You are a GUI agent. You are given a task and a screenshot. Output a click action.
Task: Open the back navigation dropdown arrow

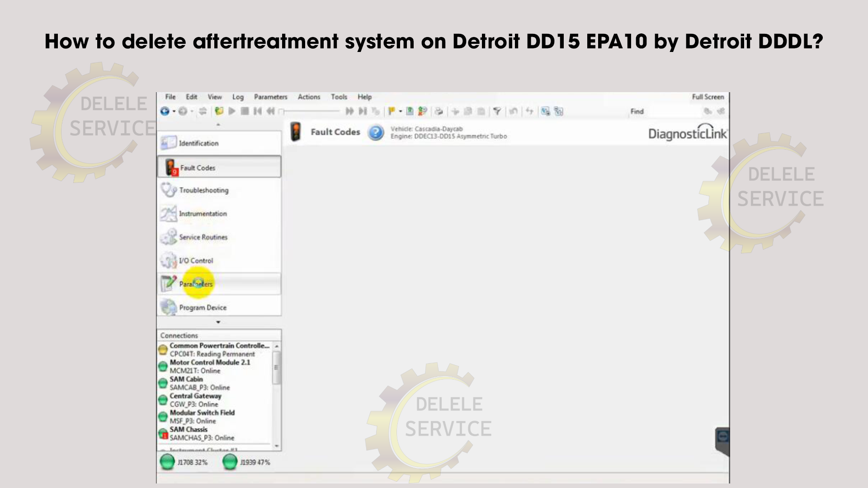174,112
